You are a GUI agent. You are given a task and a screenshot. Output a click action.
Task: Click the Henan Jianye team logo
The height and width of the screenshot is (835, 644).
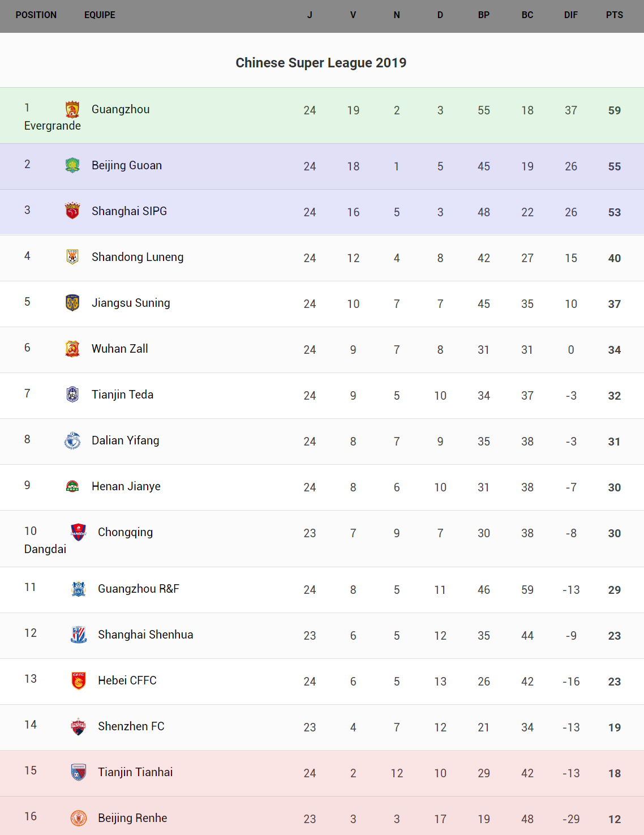[x=72, y=486]
